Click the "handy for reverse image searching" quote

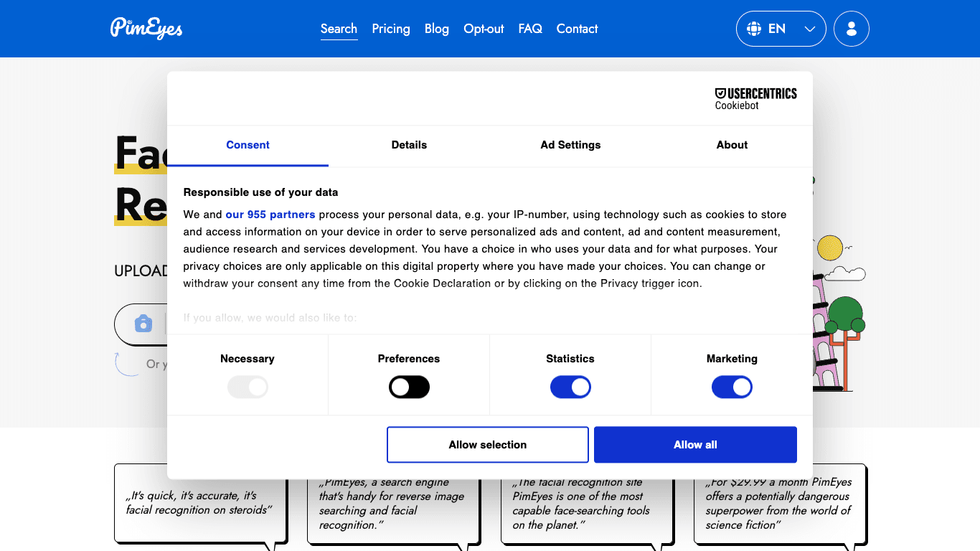pos(392,504)
